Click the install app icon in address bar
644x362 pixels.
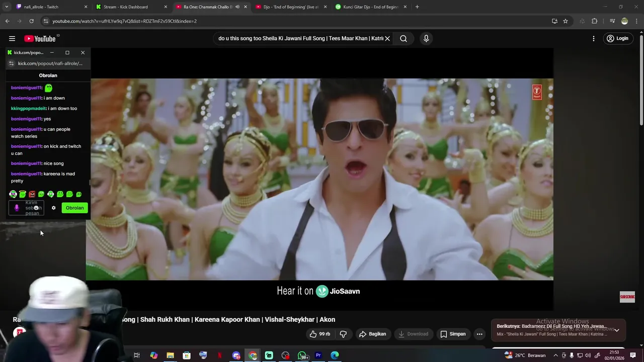coord(554,21)
